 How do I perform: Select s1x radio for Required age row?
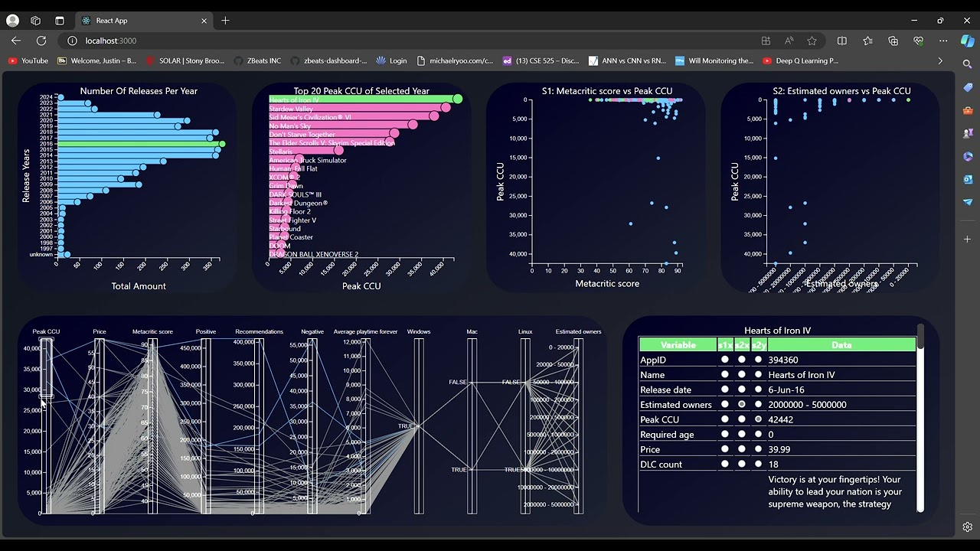[725, 434]
